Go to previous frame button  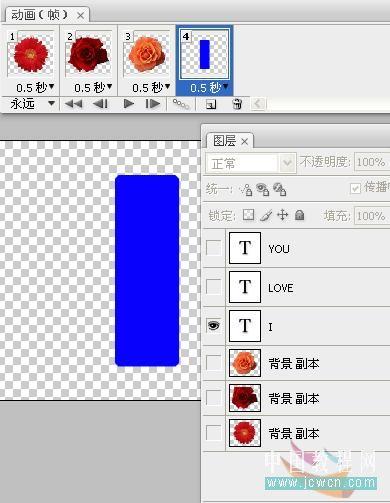point(100,104)
